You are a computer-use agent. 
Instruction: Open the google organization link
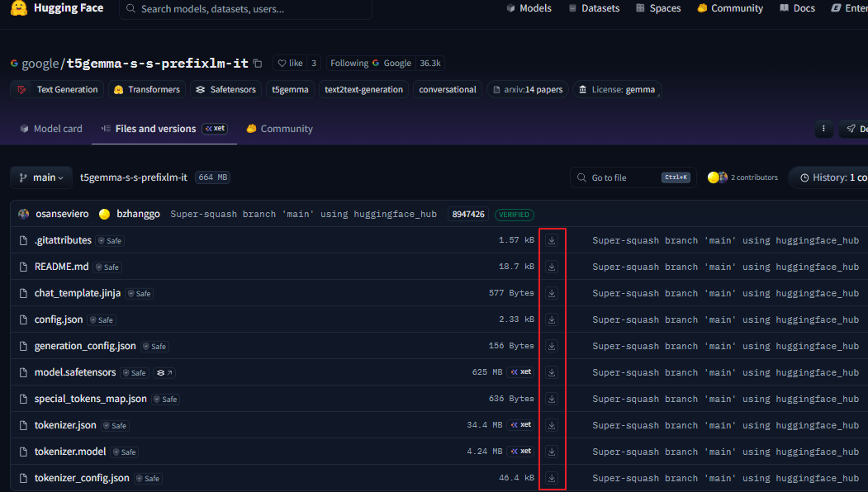40,64
